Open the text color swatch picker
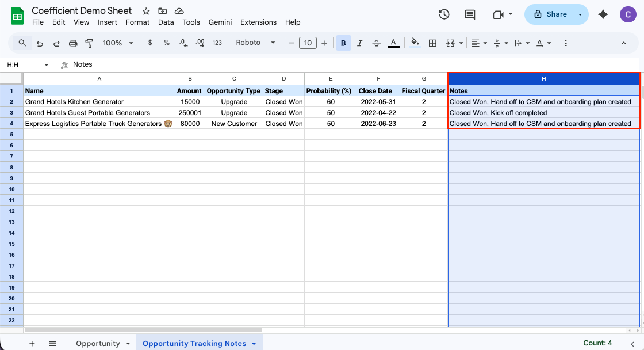The image size is (644, 350). 393,43
